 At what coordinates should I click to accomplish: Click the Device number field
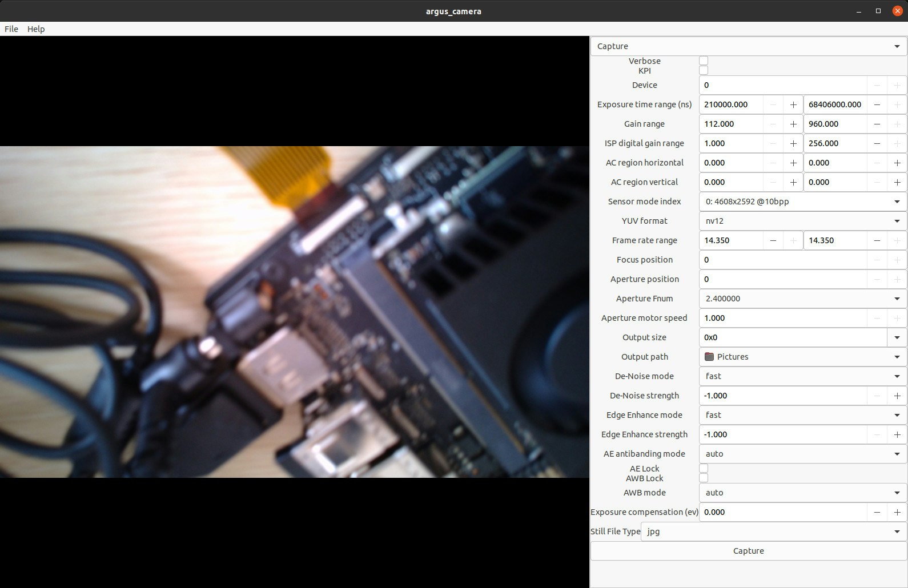coord(783,85)
